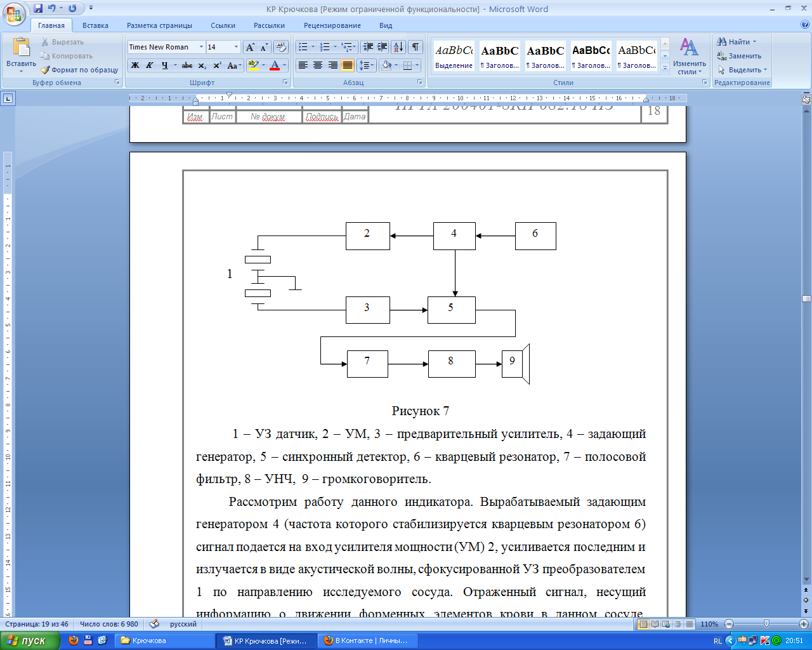Open the Вид tab
This screenshot has height=650, width=812.
click(386, 25)
